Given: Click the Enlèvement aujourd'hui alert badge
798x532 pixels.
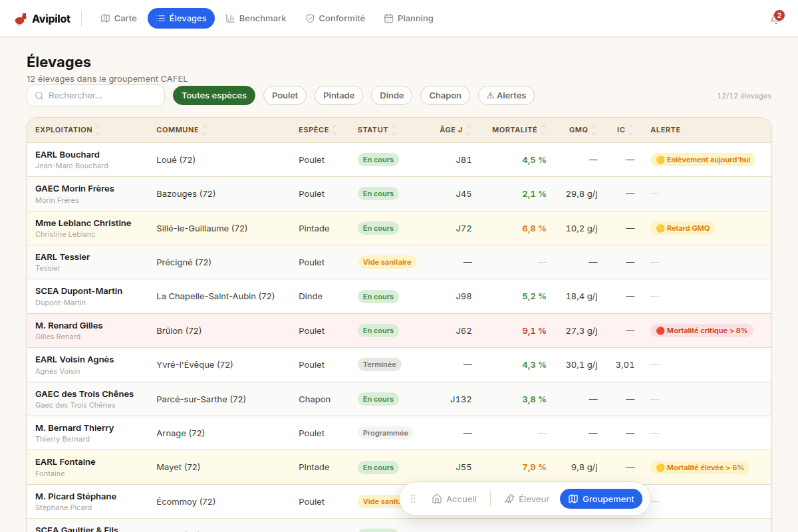Looking at the screenshot, I should (x=703, y=160).
